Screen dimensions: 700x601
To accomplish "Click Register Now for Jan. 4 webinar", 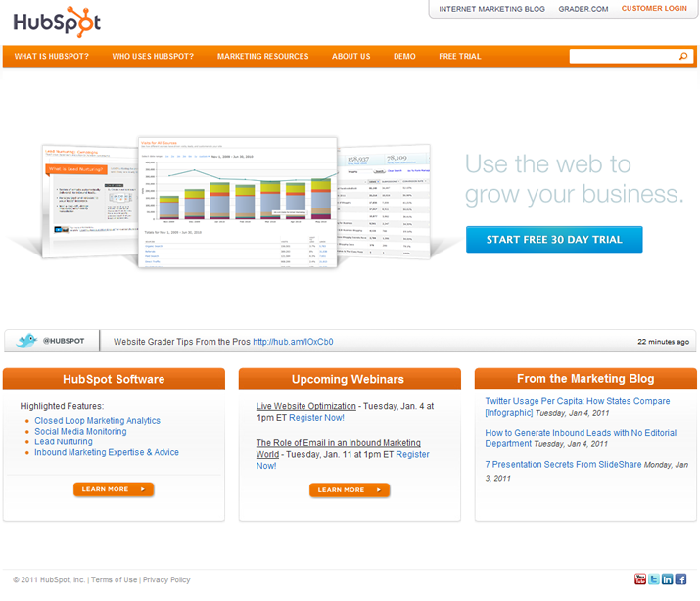I will click(x=316, y=418).
